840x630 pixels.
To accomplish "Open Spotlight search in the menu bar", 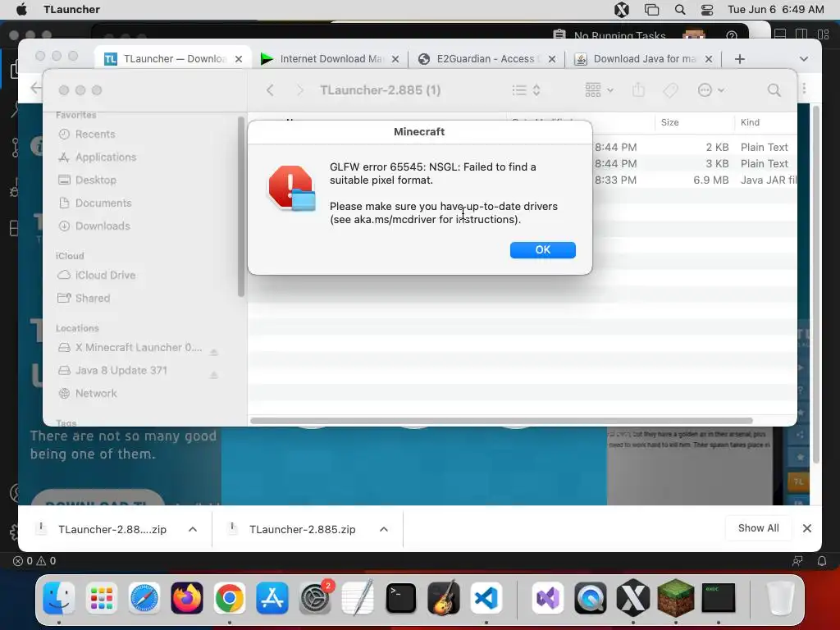I will pyautogui.click(x=680, y=10).
